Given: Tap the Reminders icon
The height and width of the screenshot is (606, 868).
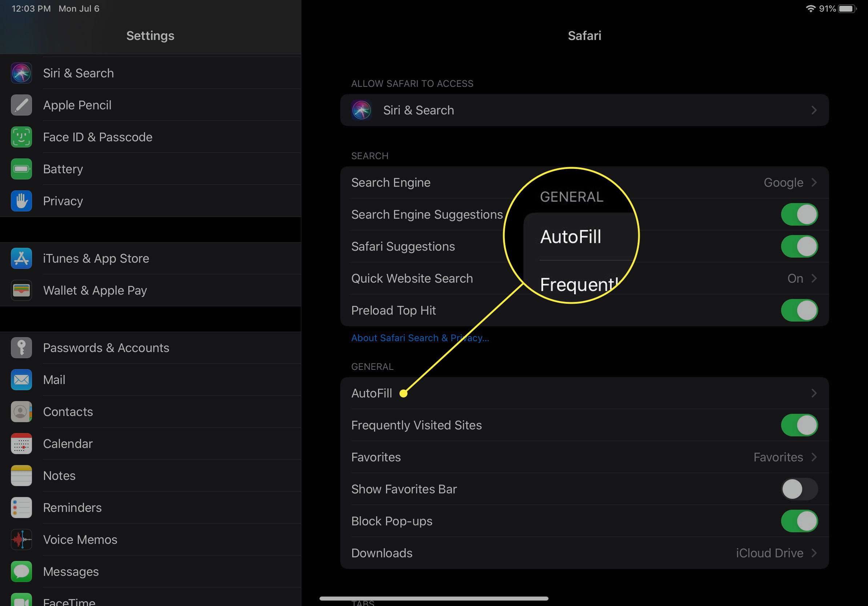Looking at the screenshot, I should pyautogui.click(x=21, y=508).
